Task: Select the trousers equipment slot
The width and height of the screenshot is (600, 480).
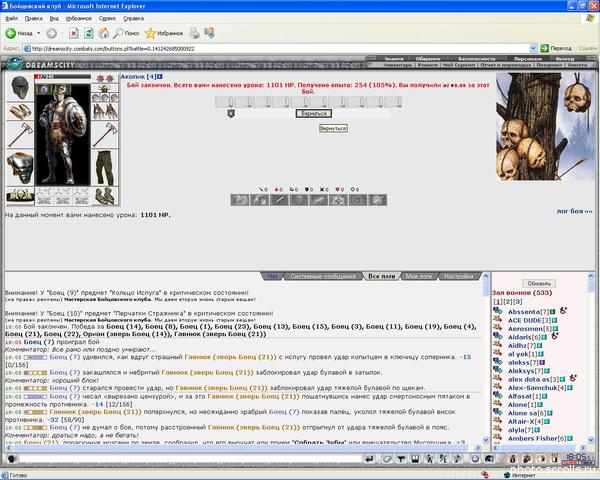Action: click(105, 168)
